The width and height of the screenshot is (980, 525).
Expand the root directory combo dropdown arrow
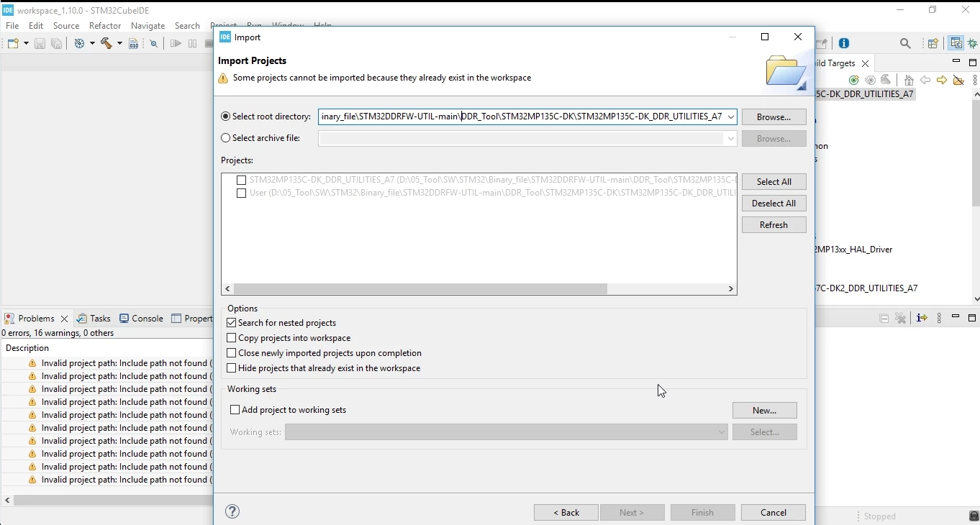pyautogui.click(x=731, y=117)
